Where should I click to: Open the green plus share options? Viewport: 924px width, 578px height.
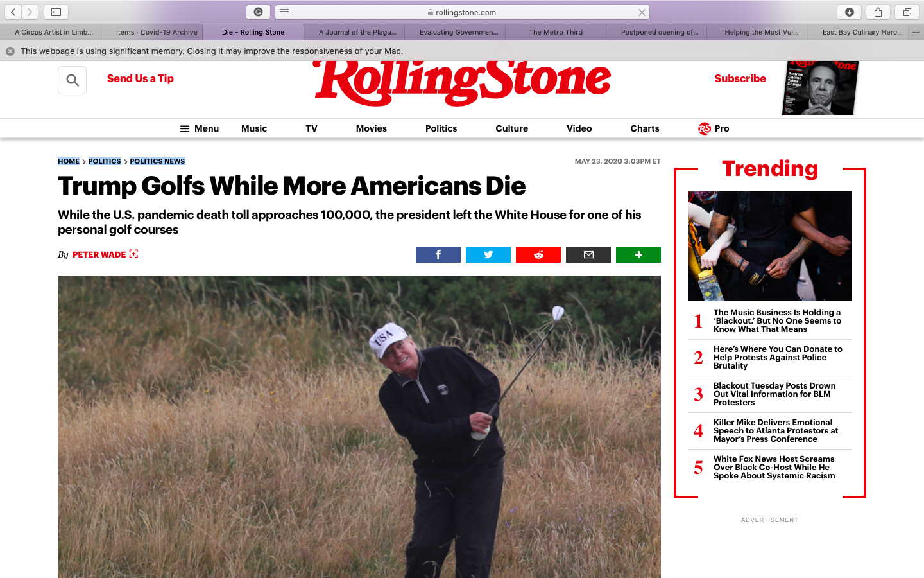[x=638, y=255]
